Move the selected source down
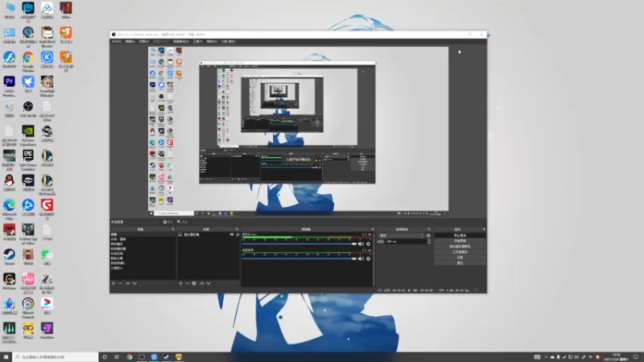 tap(208, 283)
